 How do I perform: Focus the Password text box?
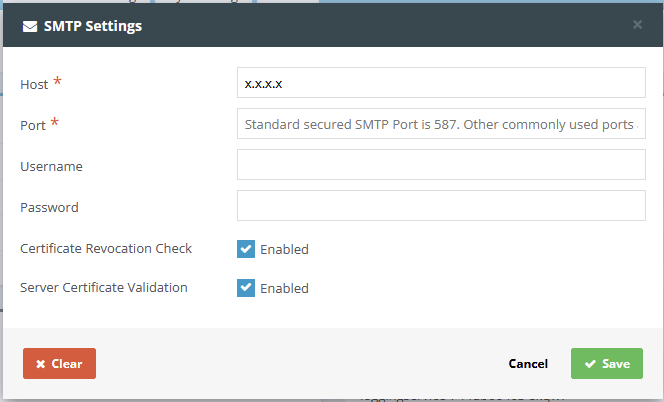[441, 207]
